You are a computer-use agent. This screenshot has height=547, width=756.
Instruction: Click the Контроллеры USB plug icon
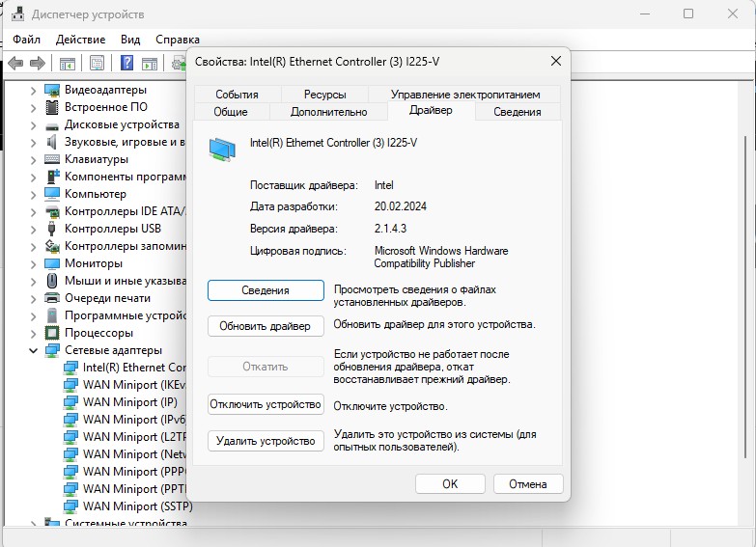coord(51,229)
